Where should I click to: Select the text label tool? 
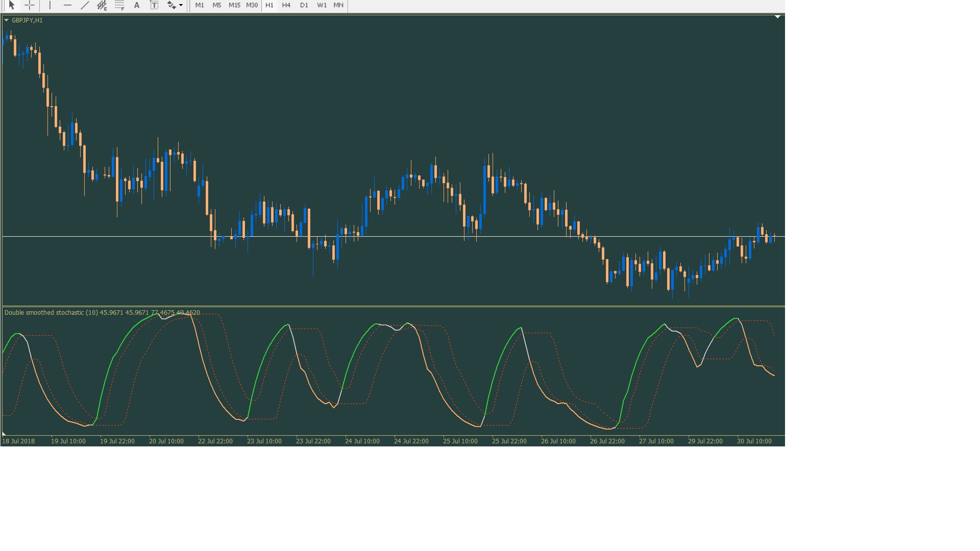pos(154,5)
